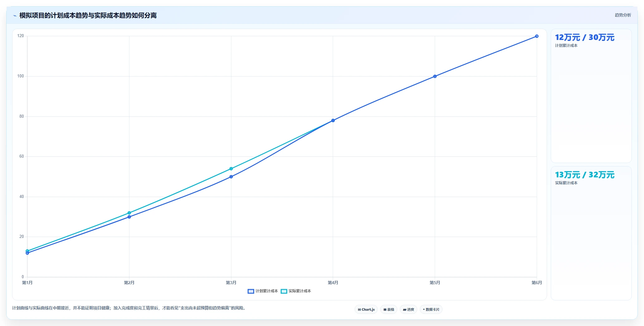
Task: Click the 第2月 x-axis label
Action: (129, 283)
